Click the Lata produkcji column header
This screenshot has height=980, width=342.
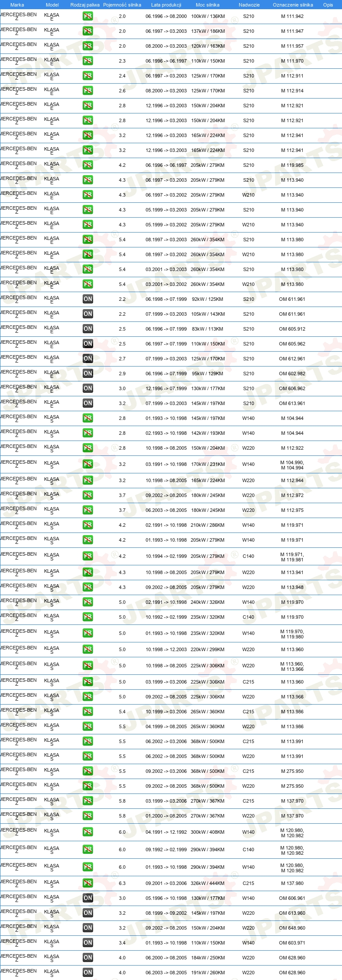(x=166, y=5)
